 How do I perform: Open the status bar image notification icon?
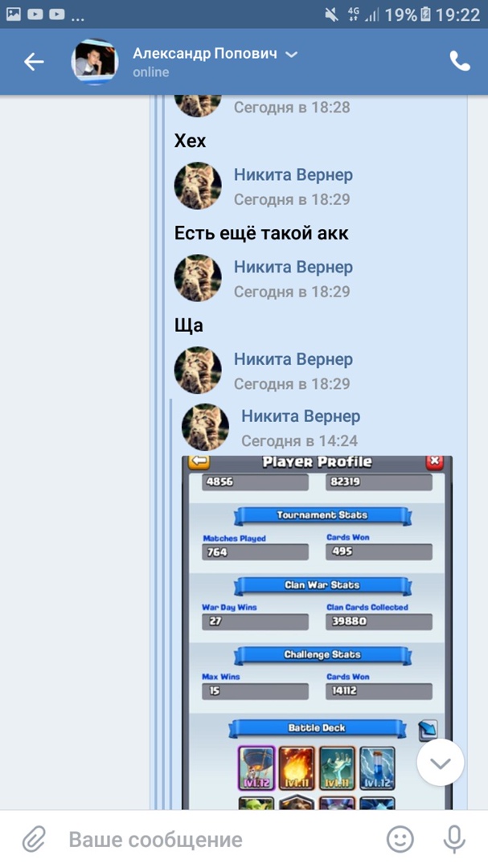[14, 14]
